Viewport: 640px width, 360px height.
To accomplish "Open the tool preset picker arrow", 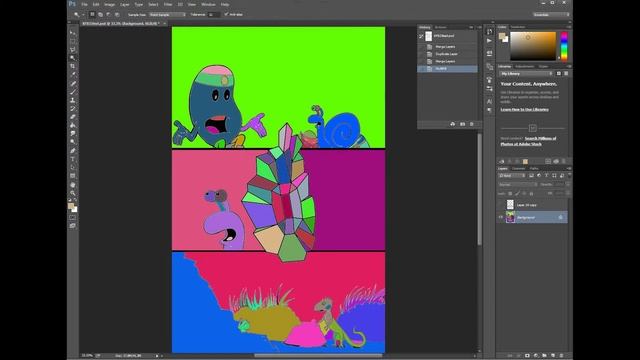I will pyautogui.click(x=83, y=14).
